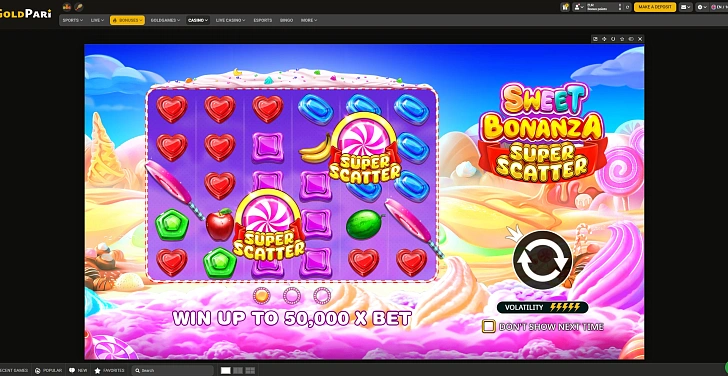Image resolution: width=728 pixels, height=376 pixels.
Task: Click the watermelon symbol on reels
Action: 364,225
